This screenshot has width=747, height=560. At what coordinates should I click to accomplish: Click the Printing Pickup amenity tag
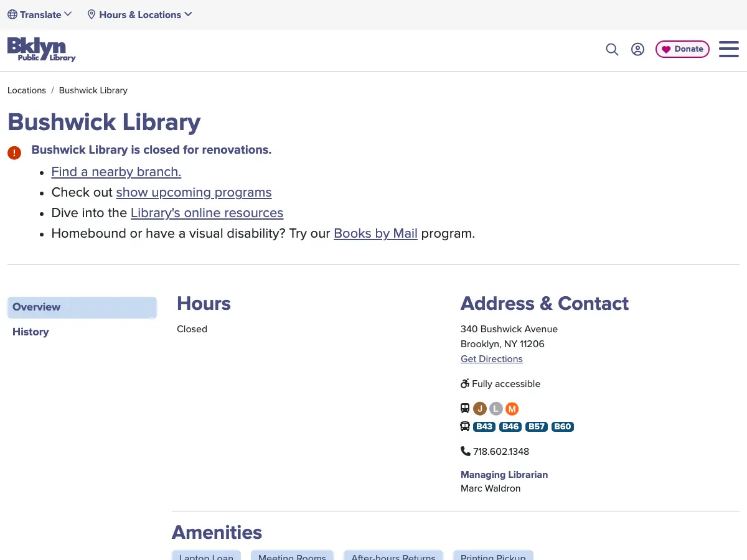point(493,556)
